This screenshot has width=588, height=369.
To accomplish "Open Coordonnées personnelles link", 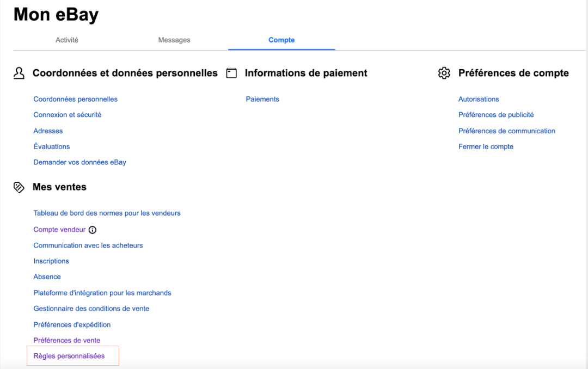I will pyautogui.click(x=76, y=99).
